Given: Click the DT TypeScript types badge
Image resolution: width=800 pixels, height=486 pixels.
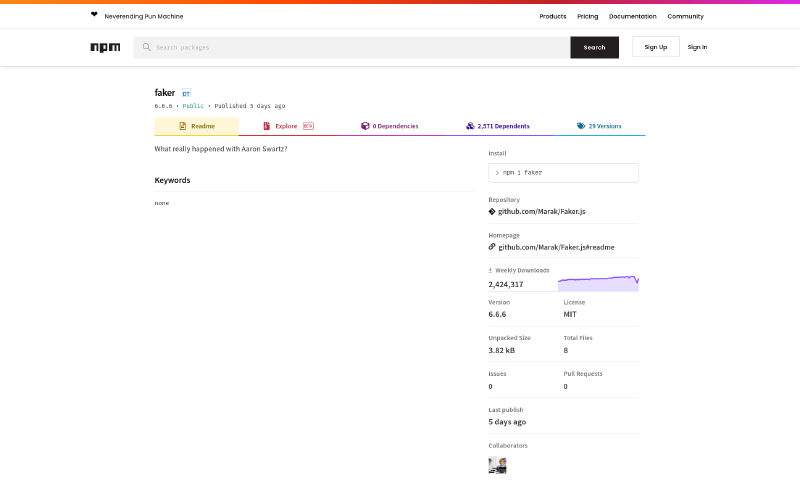Looking at the screenshot, I should [x=186, y=93].
